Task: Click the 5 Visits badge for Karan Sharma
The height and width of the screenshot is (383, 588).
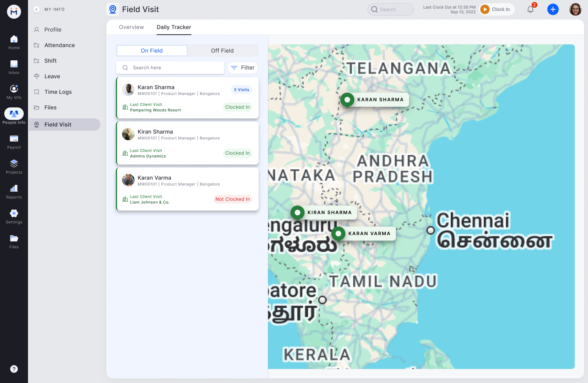Action: click(x=241, y=90)
